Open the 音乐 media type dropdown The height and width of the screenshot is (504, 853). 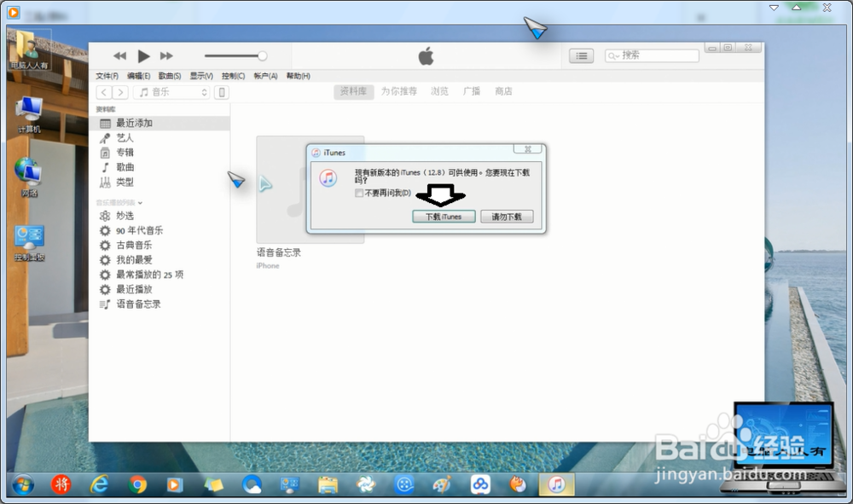172,92
